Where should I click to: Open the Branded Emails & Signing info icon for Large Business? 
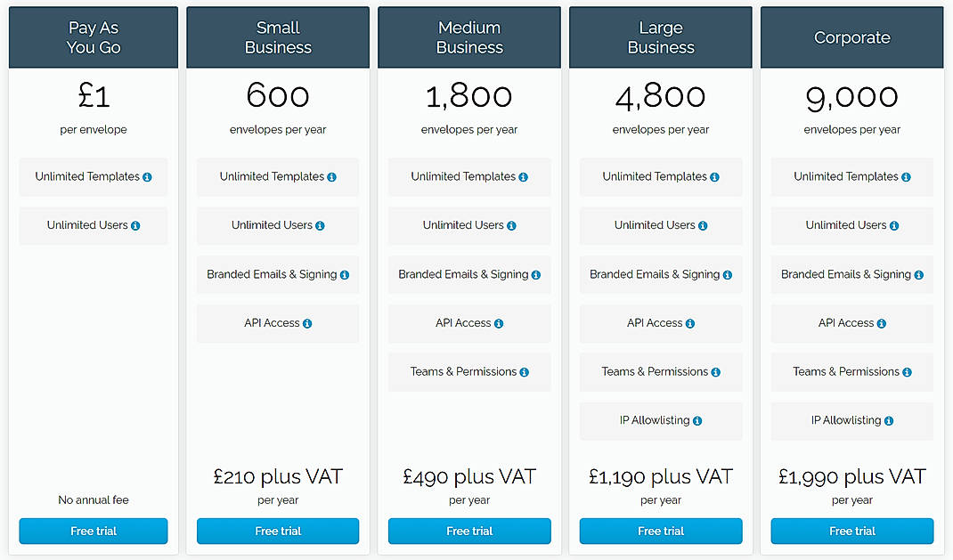click(x=728, y=274)
